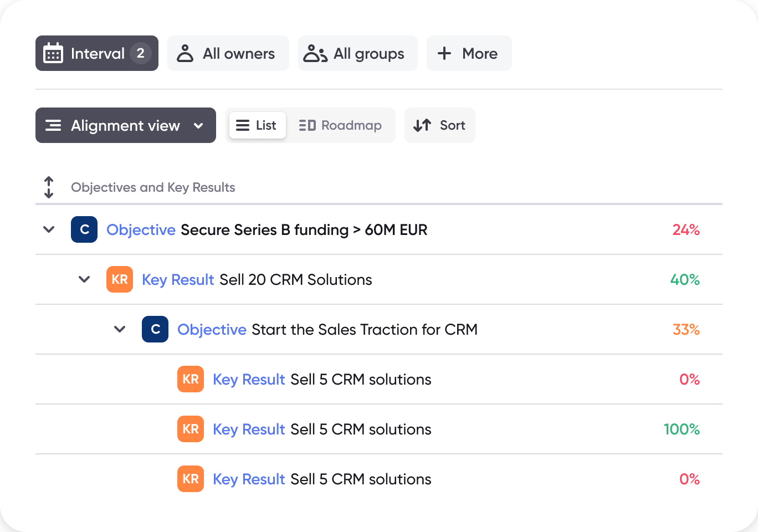Click the Roadmap tab icon
Image resolution: width=758 pixels, height=532 pixels.
[308, 125]
